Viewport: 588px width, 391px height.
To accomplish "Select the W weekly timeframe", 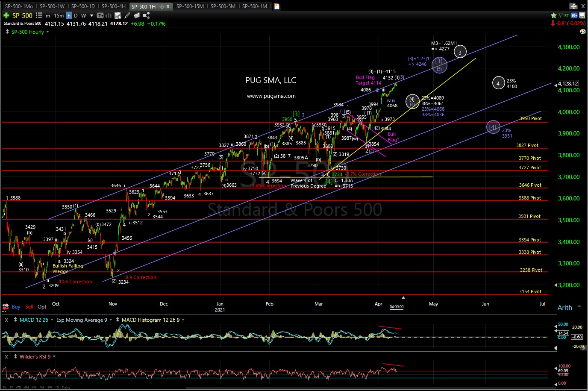I will click(x=84, y=16).
